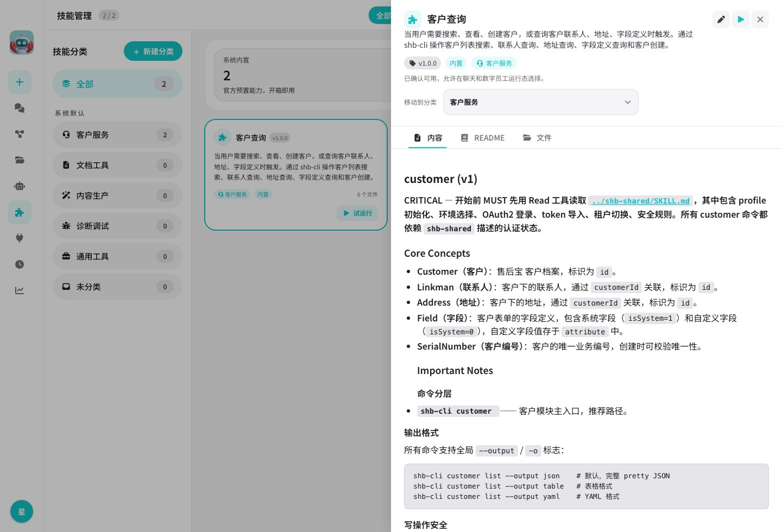Click the magic wand icon in the 内容生产 row

pos(66,195)
